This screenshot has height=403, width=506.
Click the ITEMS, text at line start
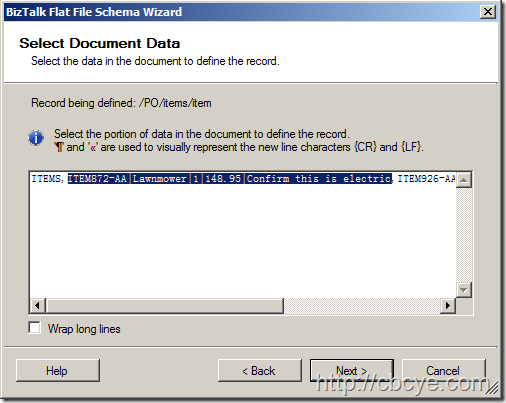coord(47,179)
